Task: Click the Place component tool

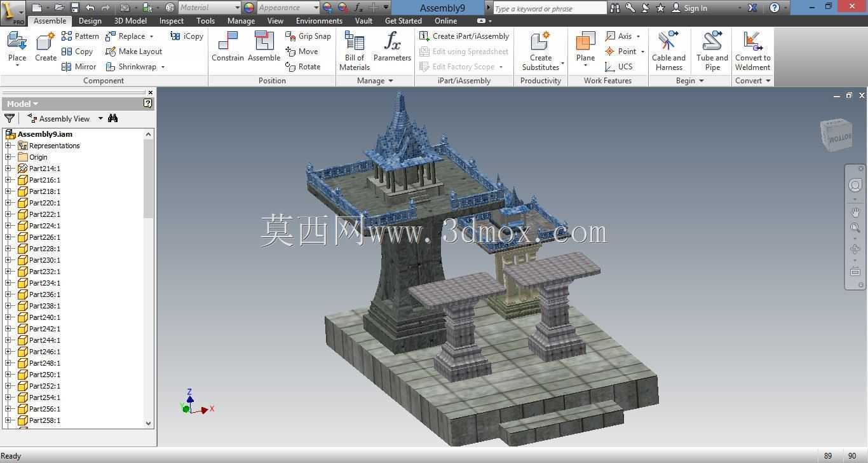Action: tap(17, 48)
